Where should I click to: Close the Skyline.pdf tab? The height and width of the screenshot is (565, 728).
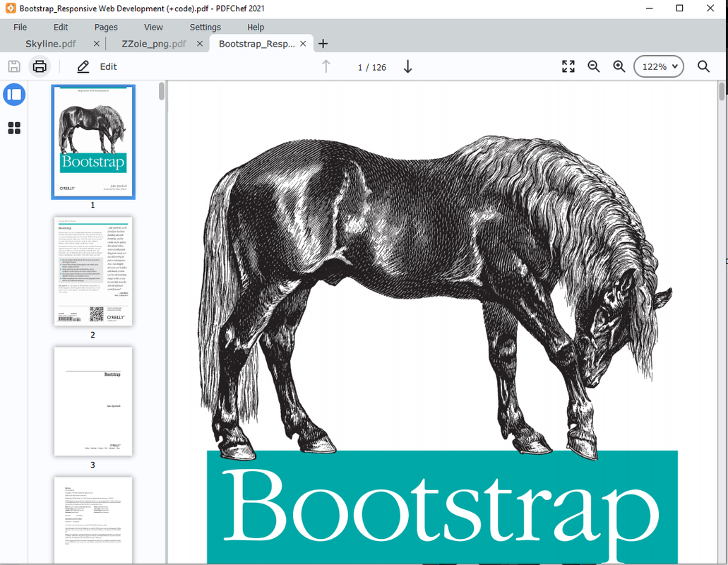click(x=96, y=44)
